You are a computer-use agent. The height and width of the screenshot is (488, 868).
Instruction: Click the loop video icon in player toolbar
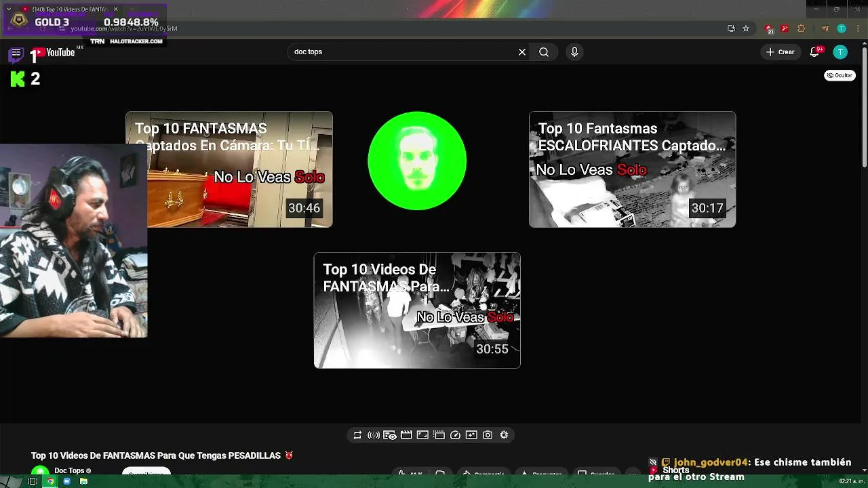357,435
